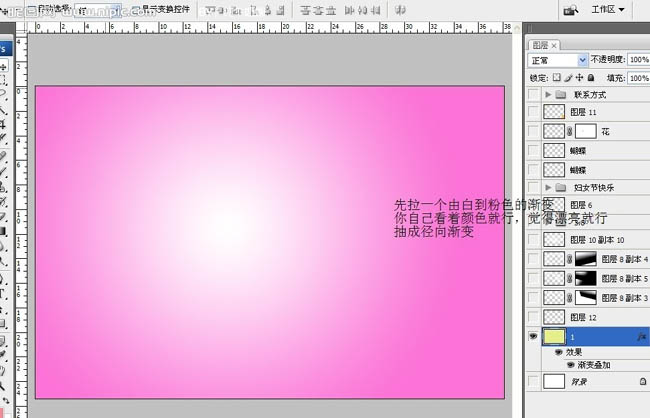Select the 图层 6 layer
The width and height of the screenshot is (650, 418).
(596, 205)
